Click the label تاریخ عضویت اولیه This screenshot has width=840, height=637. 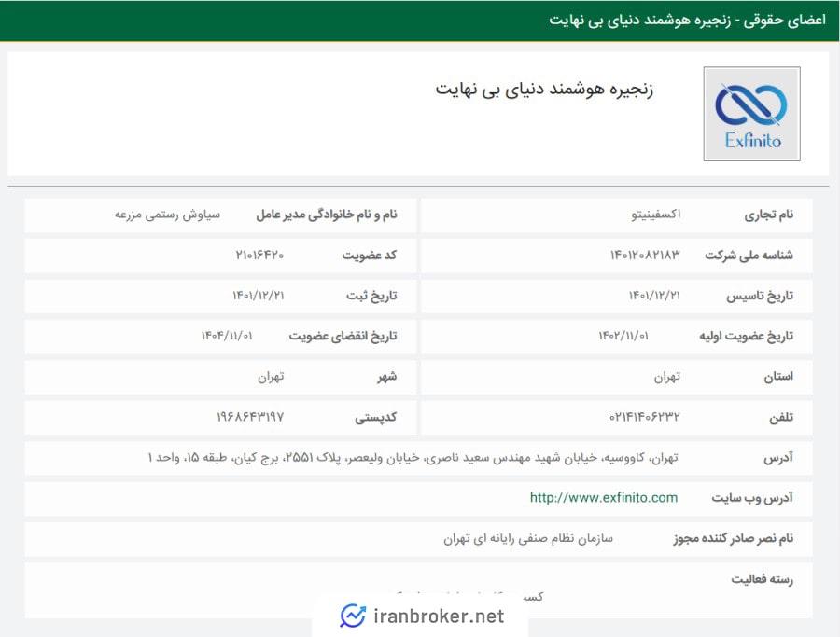[747, 336]
